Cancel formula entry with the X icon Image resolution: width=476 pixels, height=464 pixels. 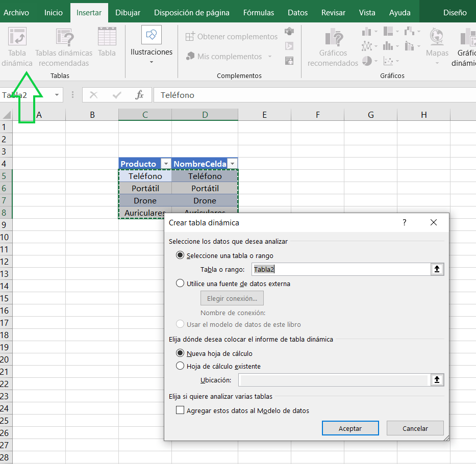tap(94, 95)
